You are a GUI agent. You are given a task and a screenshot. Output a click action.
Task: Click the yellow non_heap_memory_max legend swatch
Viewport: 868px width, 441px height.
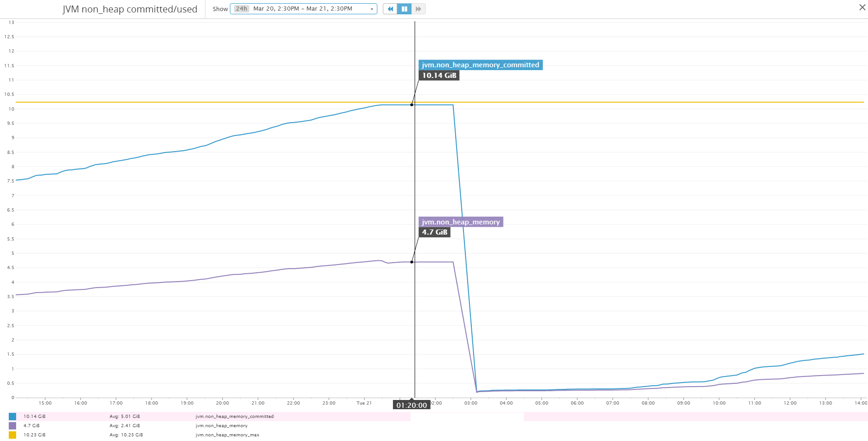pyautogui.click(x=12, y=435)
